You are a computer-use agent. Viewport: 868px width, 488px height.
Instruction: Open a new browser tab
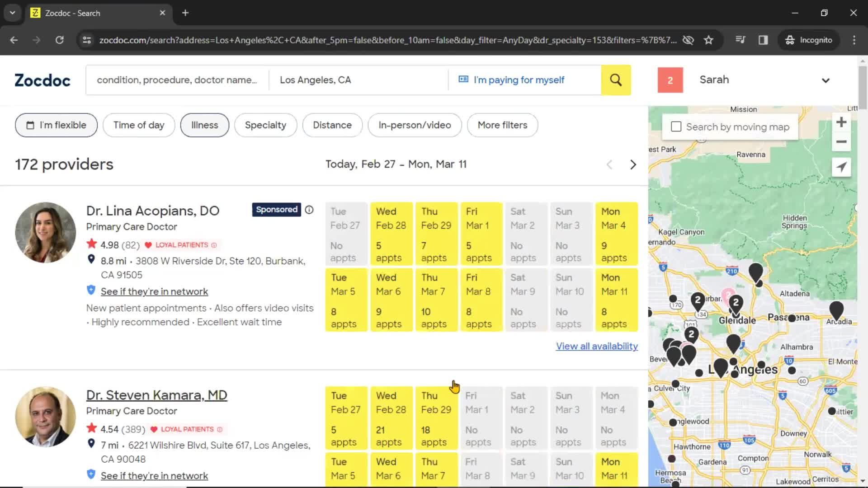pos(185,13)
